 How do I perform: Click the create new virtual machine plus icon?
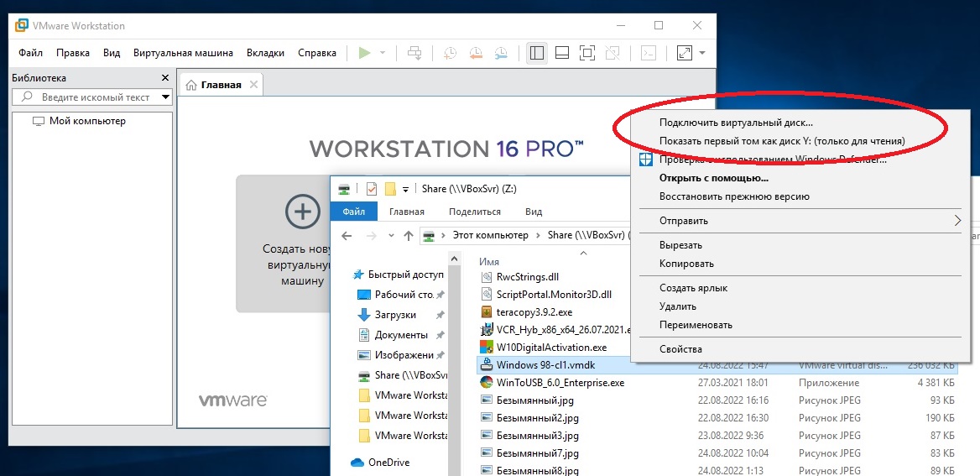click(x=303, y=212)
